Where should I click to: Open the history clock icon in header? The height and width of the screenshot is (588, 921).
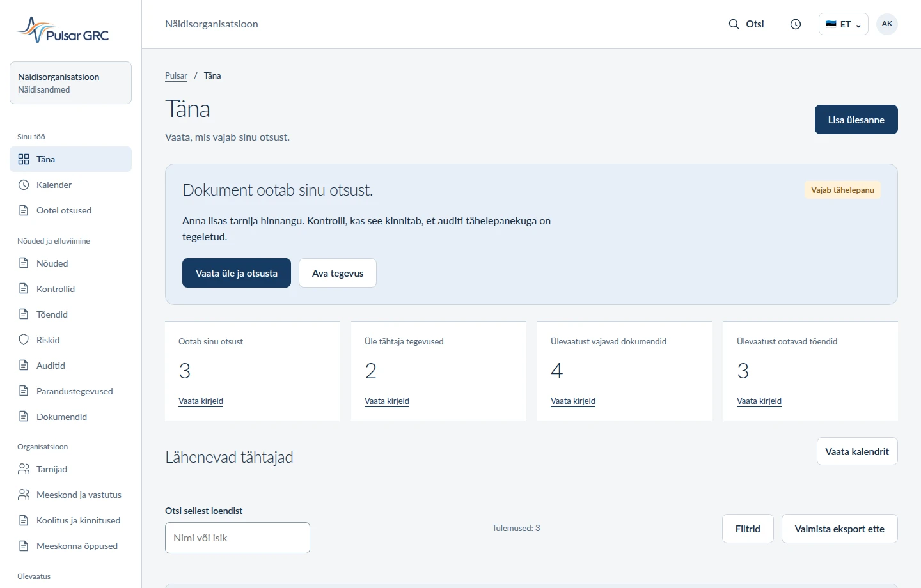click(x=796, y=24)
